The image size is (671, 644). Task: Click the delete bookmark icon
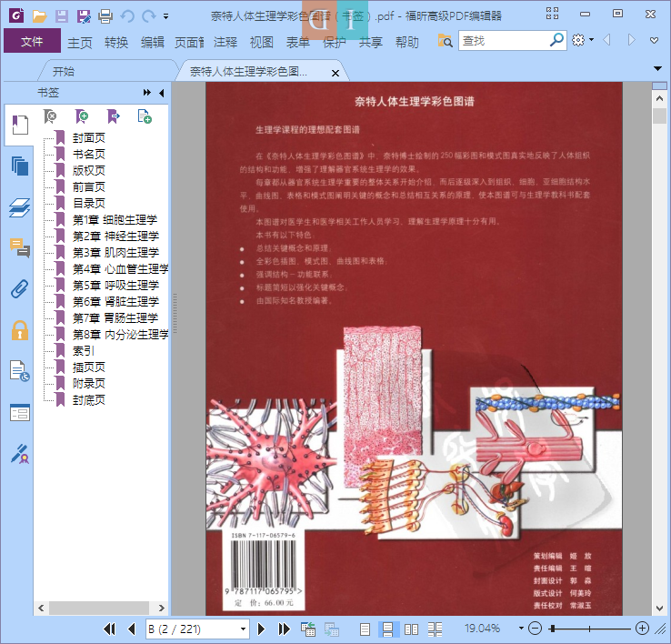tap(50, 116)
